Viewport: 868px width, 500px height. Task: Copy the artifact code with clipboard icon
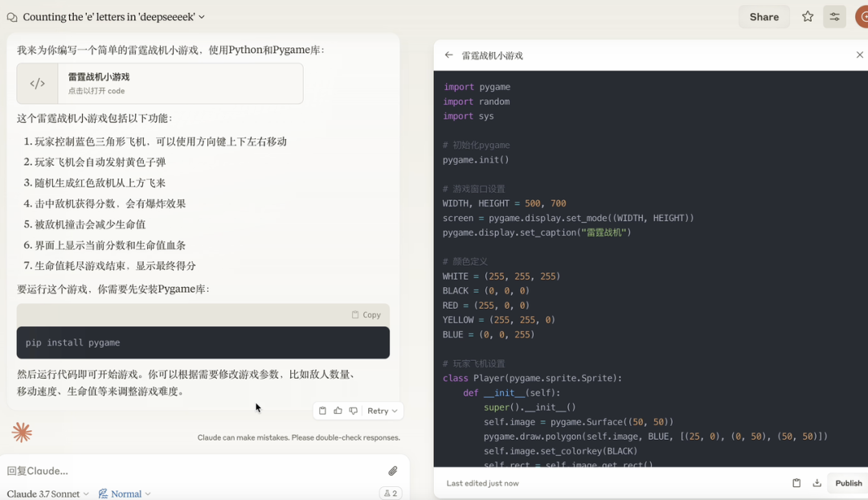click(x=796, y=483)
